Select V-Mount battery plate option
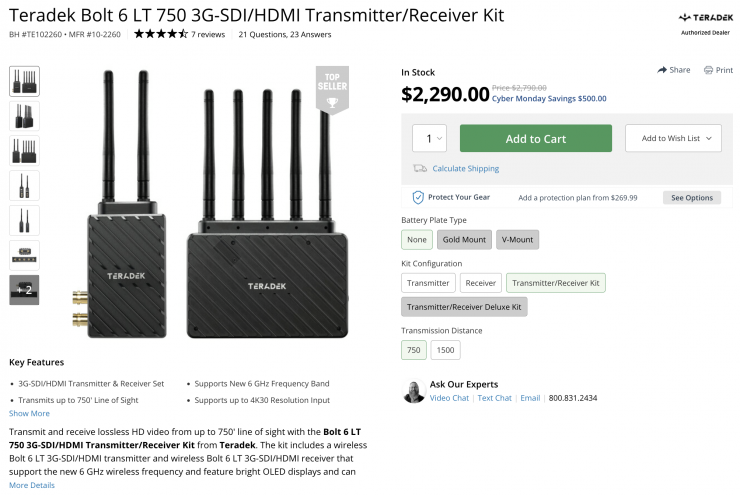The width and height of the screenshot is (740, 495). coord(517,240)
